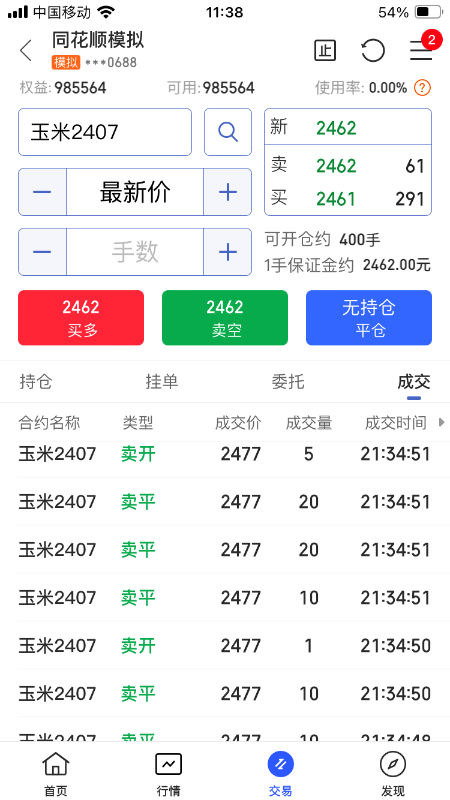
Task: Tap the red 买多 buy button
Action: pos(81,318)
